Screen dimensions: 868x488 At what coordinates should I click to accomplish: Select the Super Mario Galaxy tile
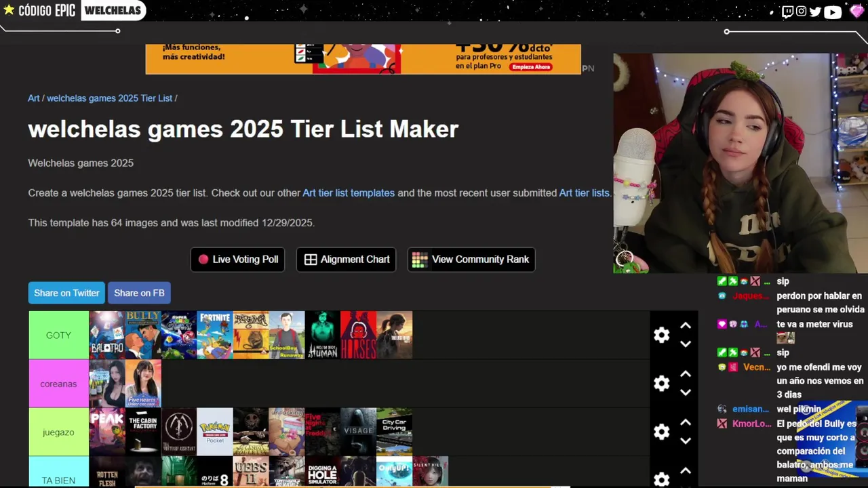(179, 335)
